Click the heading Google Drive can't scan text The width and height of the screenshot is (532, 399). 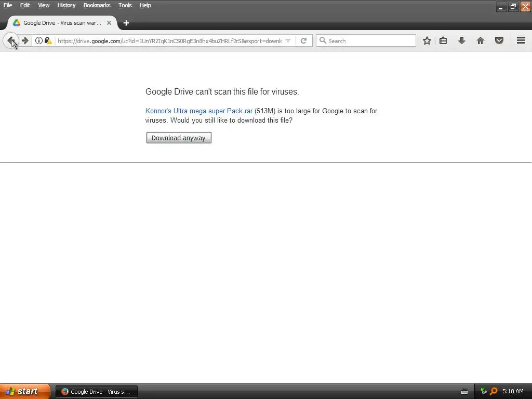(222, 91)
